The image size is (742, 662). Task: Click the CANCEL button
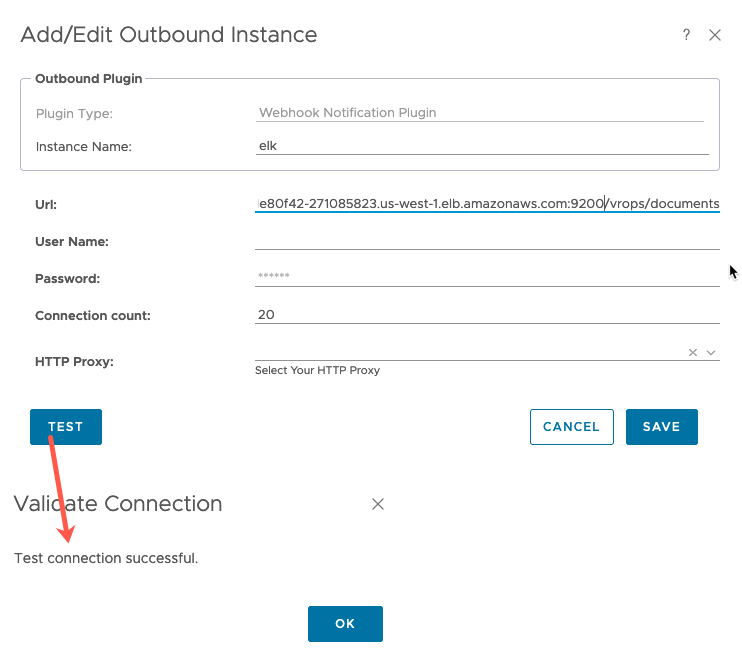(x=572, y=427)
